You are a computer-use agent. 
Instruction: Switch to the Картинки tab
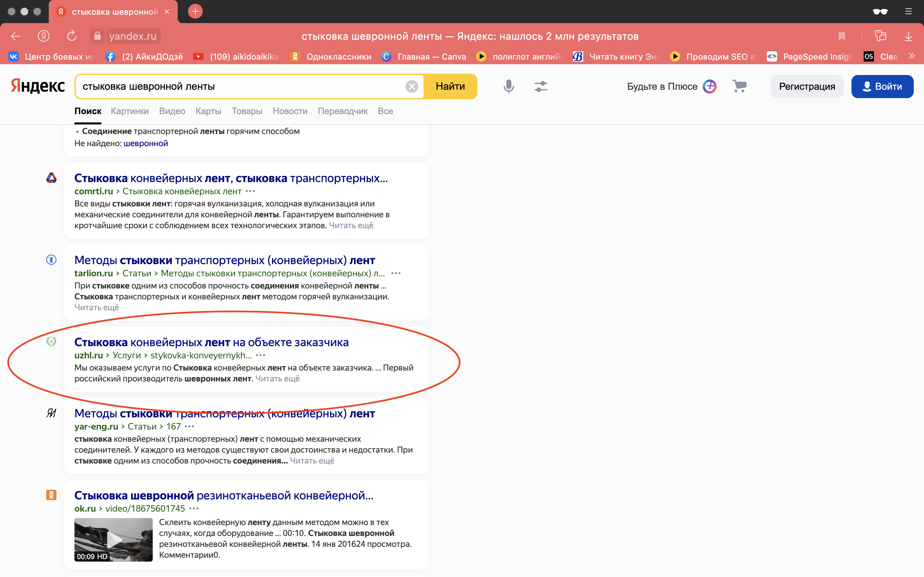(x=129, y=111)
